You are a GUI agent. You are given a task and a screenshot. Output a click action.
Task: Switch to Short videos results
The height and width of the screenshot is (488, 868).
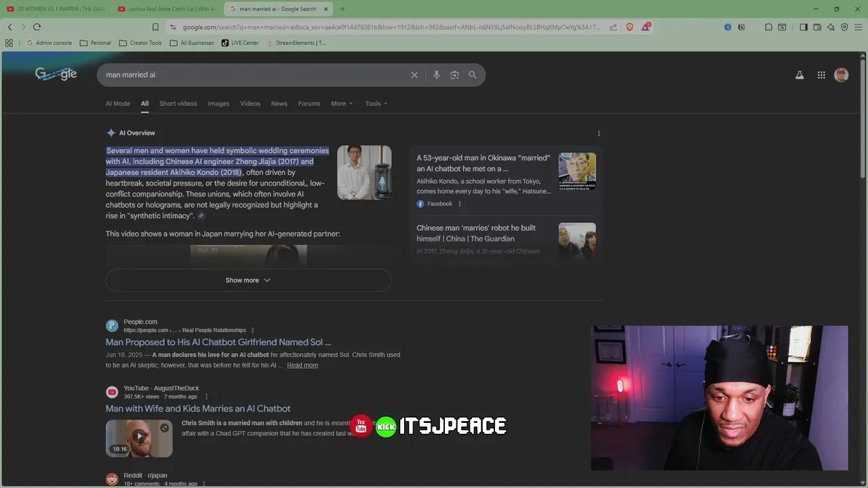pos(178,104)
